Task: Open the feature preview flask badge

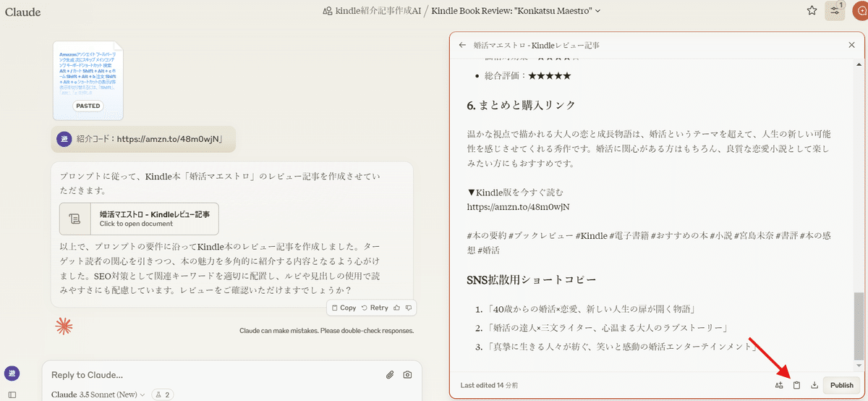Action: point(163,394)
